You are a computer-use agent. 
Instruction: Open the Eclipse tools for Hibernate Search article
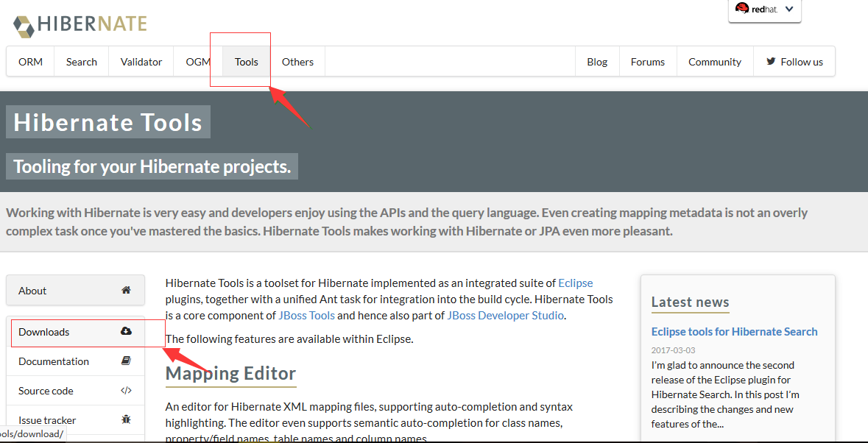[x=734, y=331]
